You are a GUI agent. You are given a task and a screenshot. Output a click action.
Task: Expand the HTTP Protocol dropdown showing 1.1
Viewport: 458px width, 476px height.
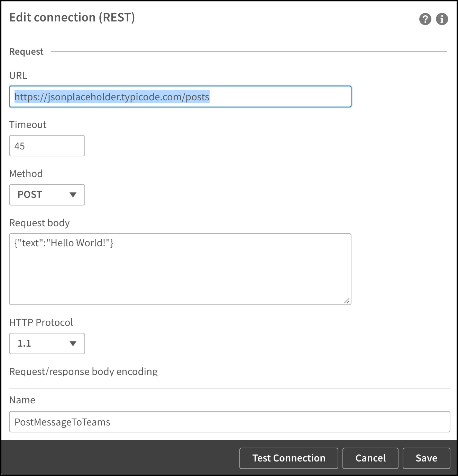(x=47, y=344)
